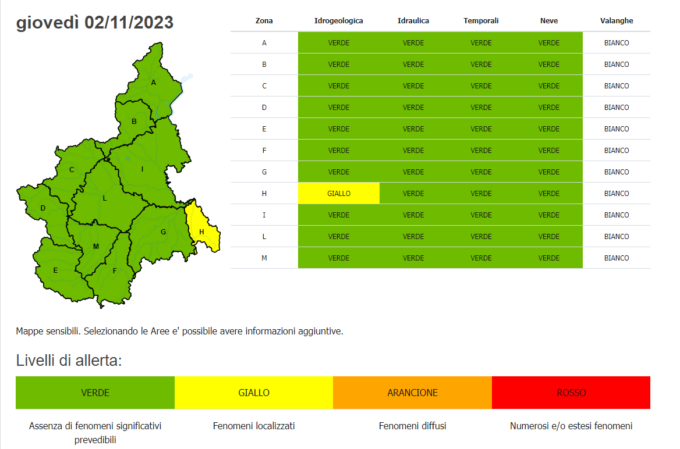Click zone I map region
This screenshot has height=449, width=680.
coord(143,169)
